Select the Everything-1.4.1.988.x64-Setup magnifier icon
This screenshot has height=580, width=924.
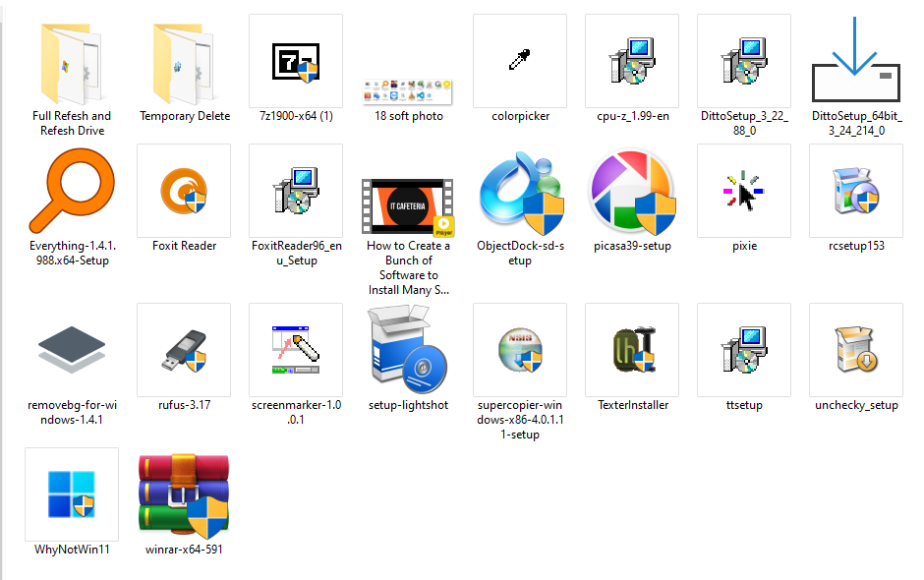72,191
